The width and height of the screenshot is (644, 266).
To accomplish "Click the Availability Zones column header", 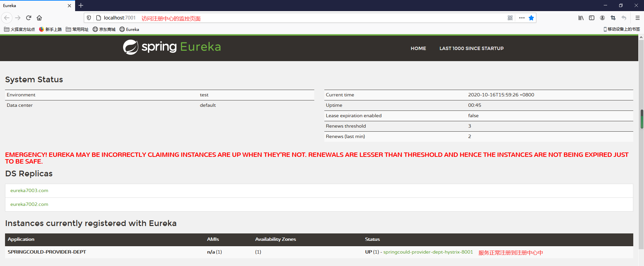I will click(x=275, y=239).
